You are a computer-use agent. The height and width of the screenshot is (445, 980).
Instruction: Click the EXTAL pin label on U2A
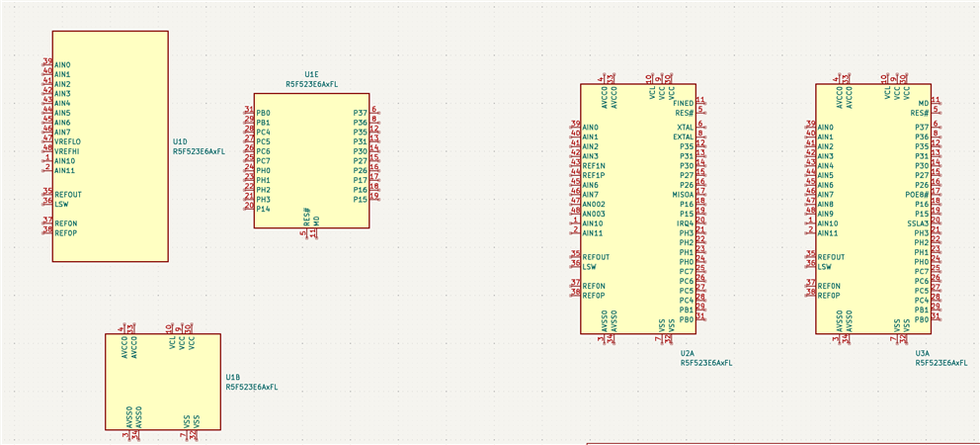tap(683, 136)
